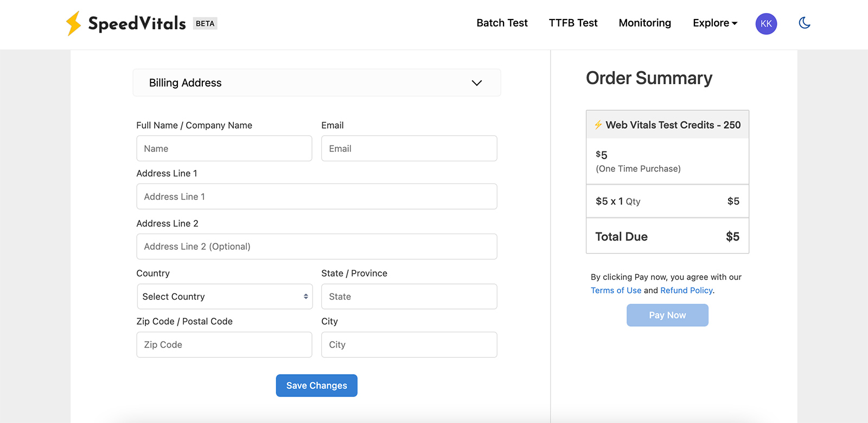Screen dimensions: 868x423
Task: Click the Pay Now button
Action: pyautogui.click(x=667, y=315)
